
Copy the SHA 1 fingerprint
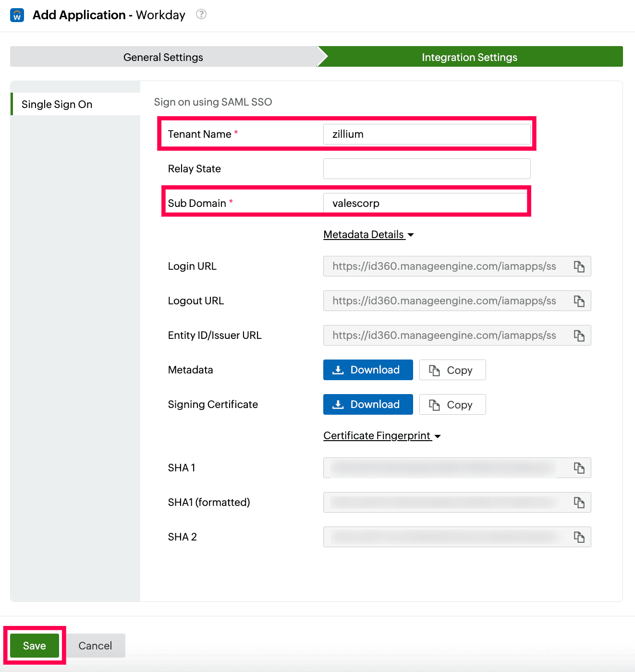[x=579, y=468]
